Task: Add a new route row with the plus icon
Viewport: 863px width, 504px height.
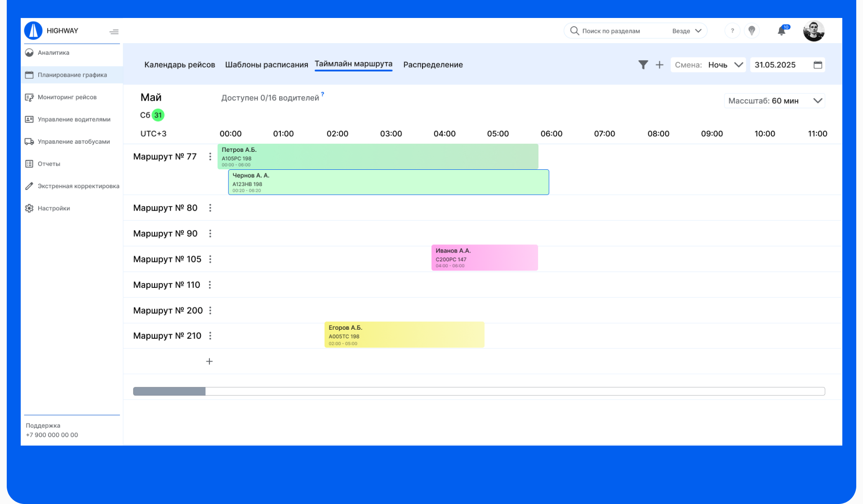Action: (209, 362)
